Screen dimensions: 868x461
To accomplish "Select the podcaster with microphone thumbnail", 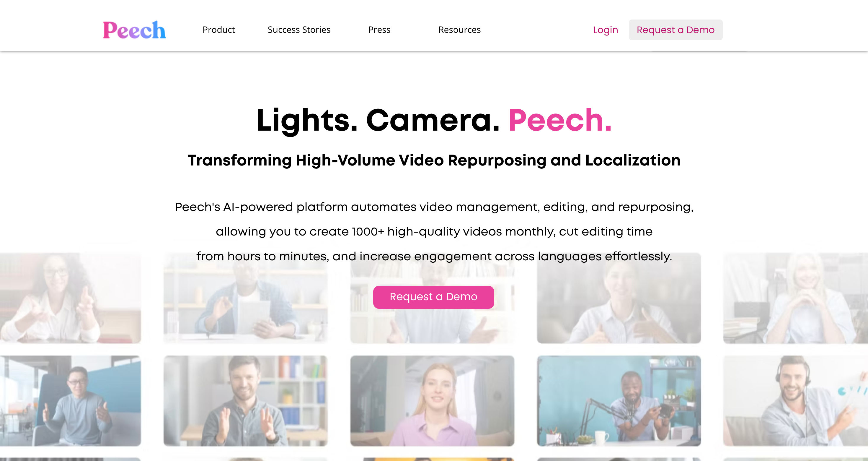I will [x=619, y=401].
